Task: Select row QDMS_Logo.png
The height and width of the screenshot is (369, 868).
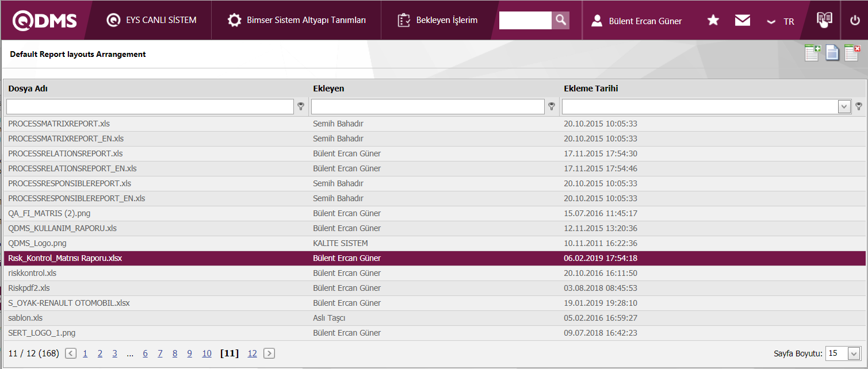Action: pos(434,243)
